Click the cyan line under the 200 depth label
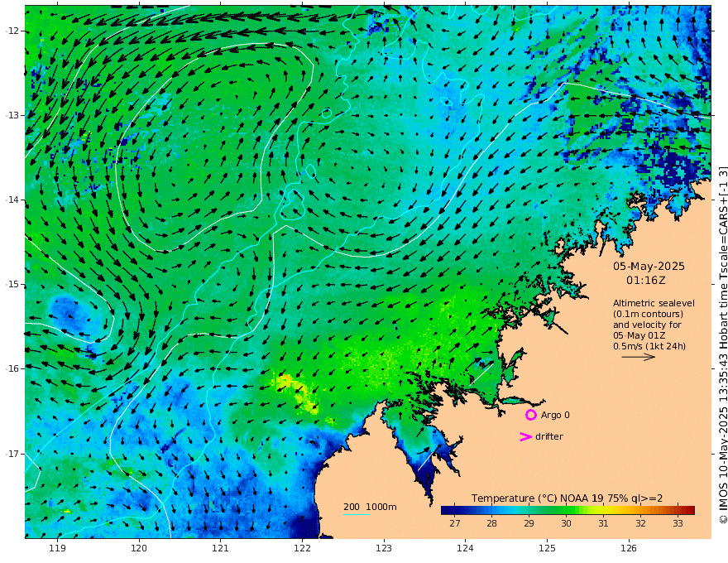This screenshot has width=728, height=563. [x=357, y=514]
